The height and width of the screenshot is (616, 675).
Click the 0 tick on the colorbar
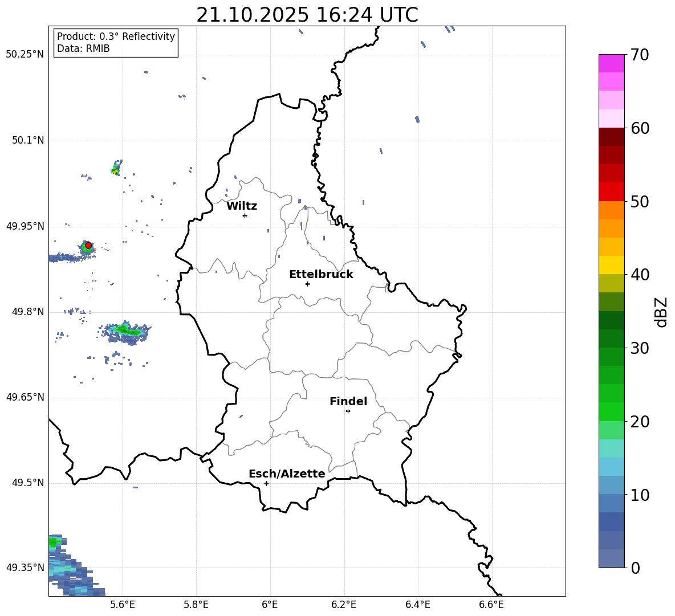click(635, 568)
